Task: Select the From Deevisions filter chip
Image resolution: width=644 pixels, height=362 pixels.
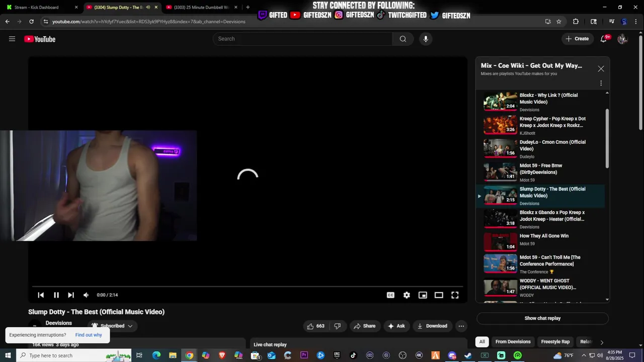Action: point(513,342)
